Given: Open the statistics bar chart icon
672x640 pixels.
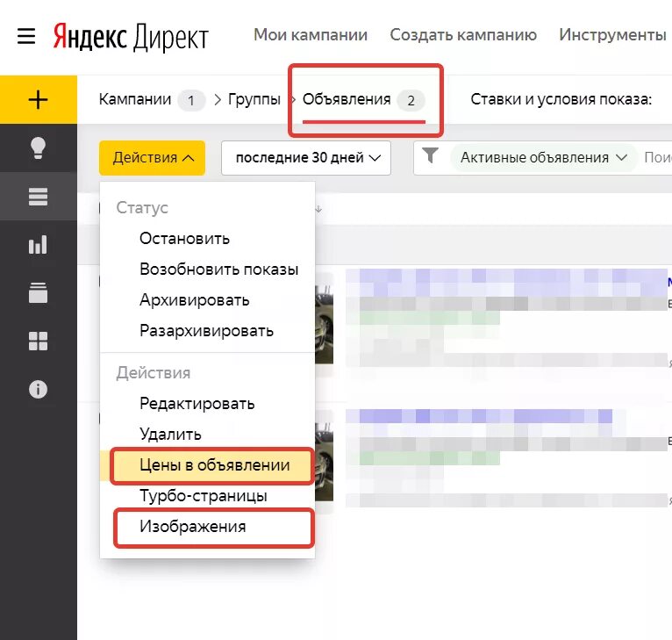Looking at the screenshot, I should (38, 245).
